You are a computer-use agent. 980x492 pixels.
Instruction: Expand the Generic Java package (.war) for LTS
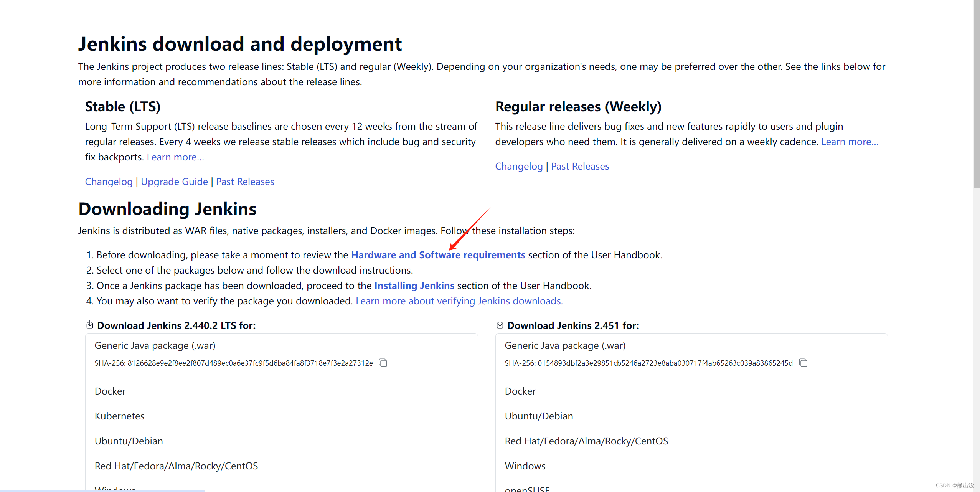(x=155, y=345)
